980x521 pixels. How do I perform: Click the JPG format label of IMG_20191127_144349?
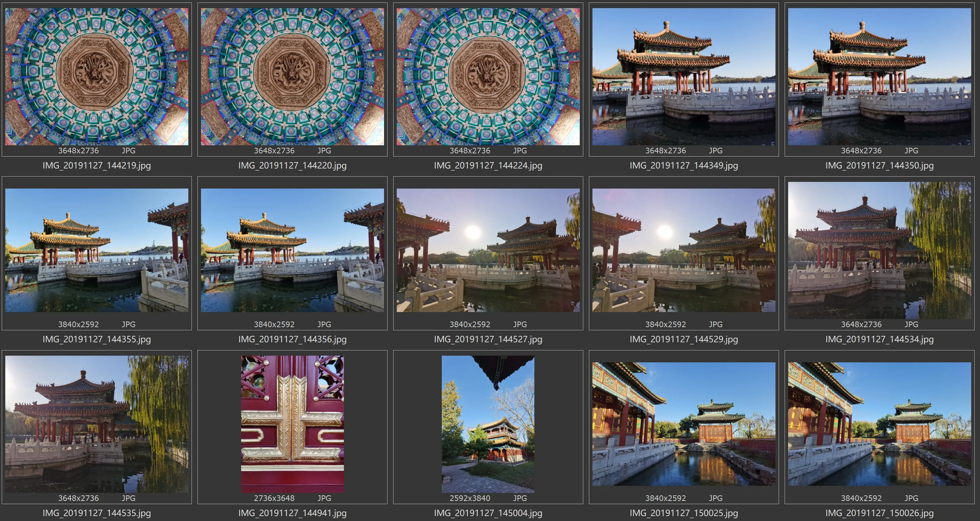pyautogui.click(x=716, y=151)
